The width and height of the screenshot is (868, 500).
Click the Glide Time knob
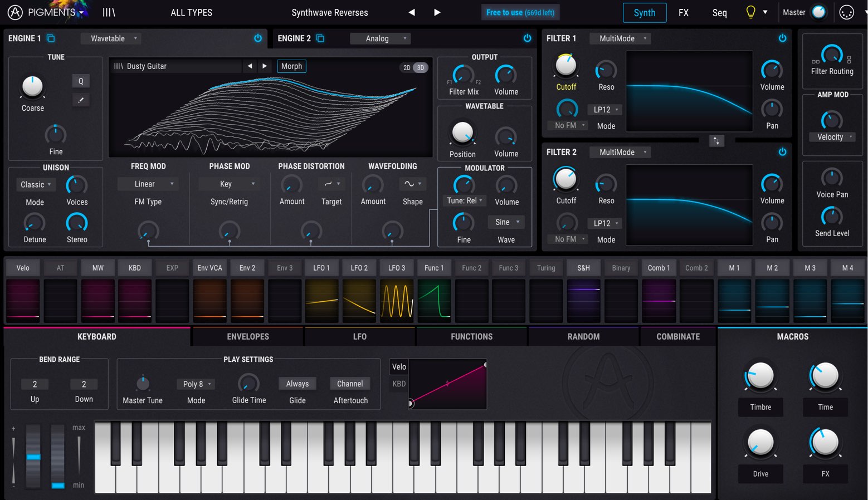(x=248, y=384)
